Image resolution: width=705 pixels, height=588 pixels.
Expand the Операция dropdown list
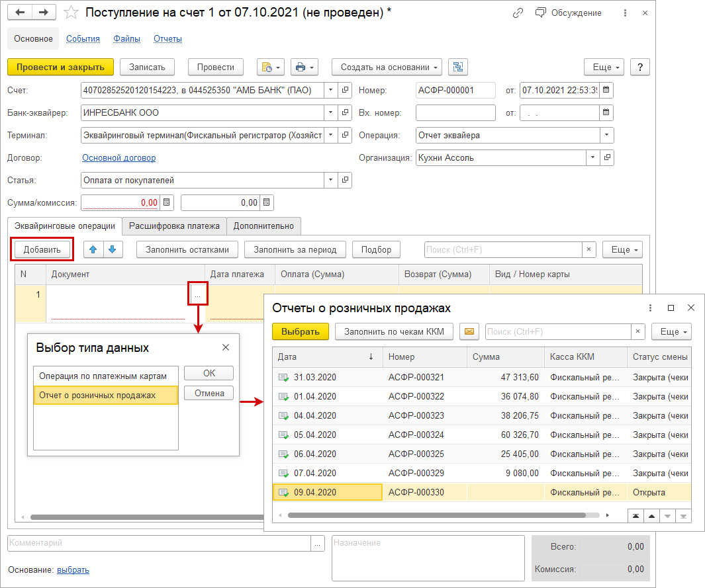(606, 135)
